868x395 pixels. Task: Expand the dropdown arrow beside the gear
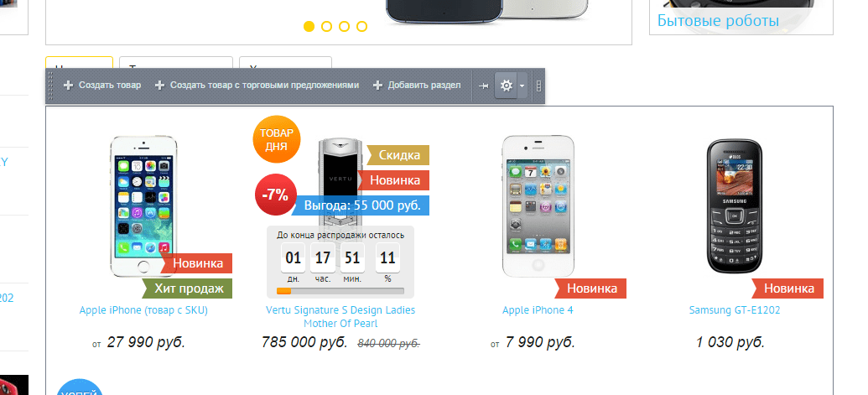point(522,86)
